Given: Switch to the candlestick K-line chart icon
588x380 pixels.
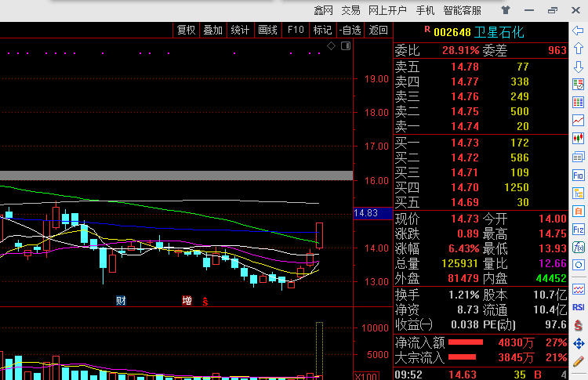Looking at the screenshot, I should 579,138.
